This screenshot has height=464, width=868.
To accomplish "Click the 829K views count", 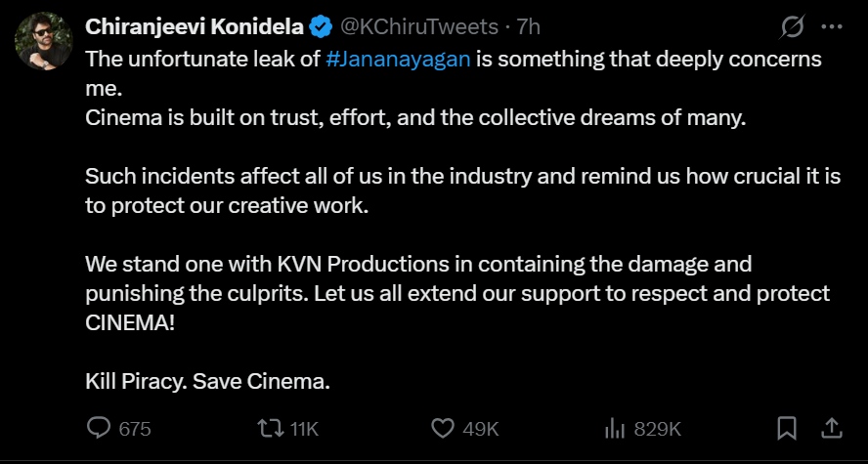I will click(657, 429).
